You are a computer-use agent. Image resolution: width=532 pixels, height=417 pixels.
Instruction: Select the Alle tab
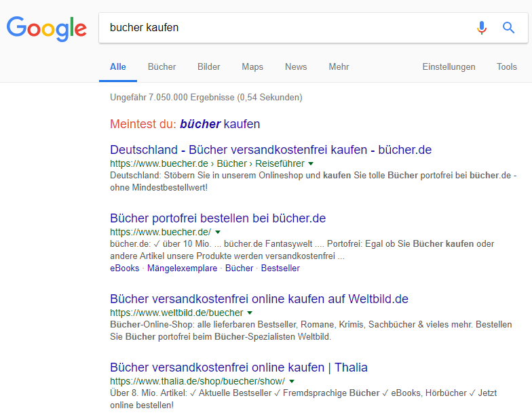tap(118, 66)
